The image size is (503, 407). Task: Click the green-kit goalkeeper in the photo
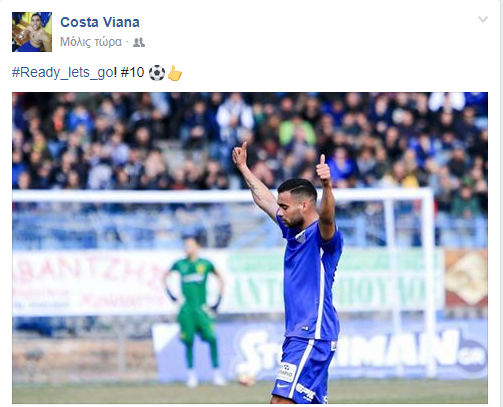(194, 312)
